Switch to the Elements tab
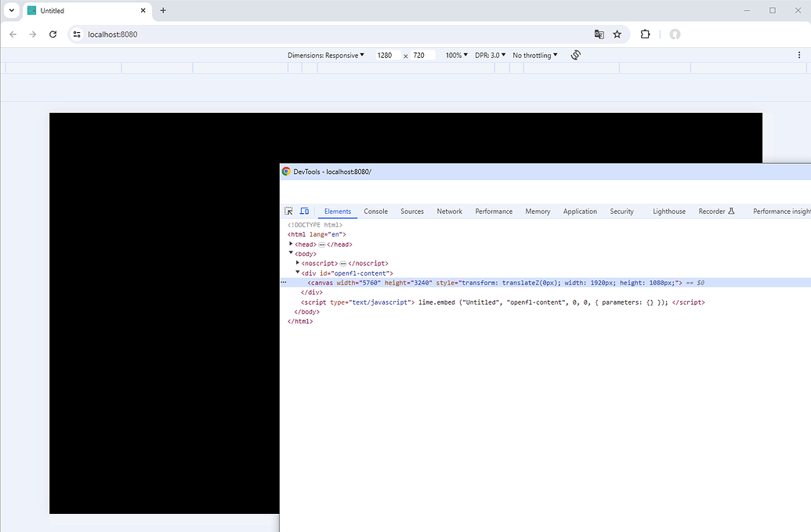The height and width of the screenshot is (532, 811). point(338,212)
